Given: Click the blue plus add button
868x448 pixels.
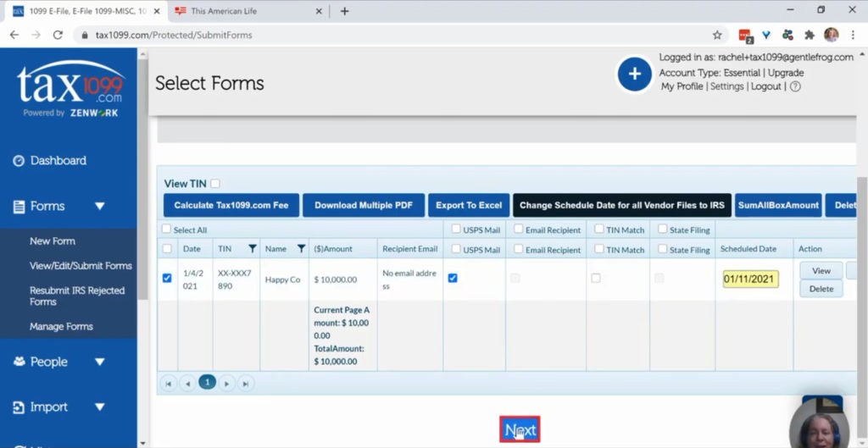Looking at the screenshot, I should pyautogui.click(x=634, y=75).
